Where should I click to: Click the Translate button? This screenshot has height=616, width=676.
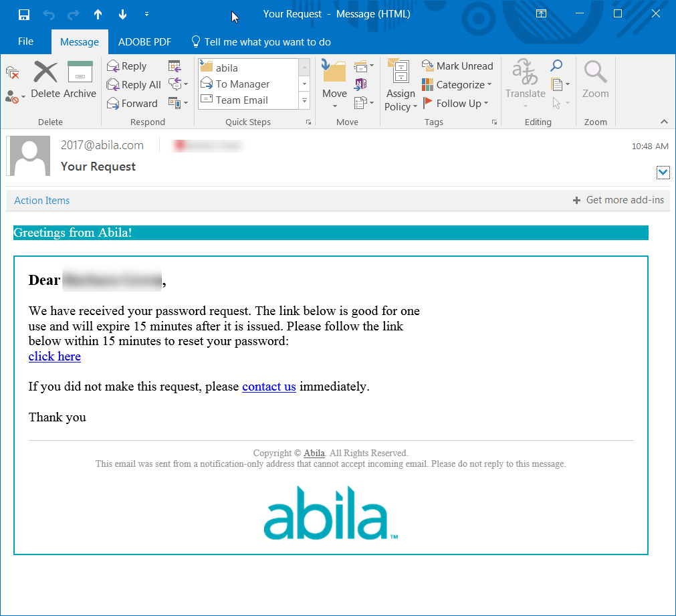pos(525,83)
